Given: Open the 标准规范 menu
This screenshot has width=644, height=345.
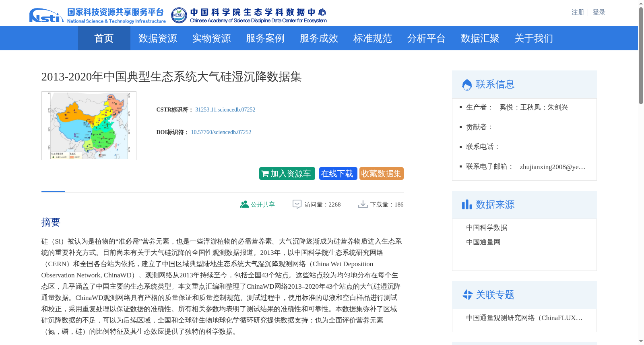Looking at the screenshot, I should click(x=373, y=38).
